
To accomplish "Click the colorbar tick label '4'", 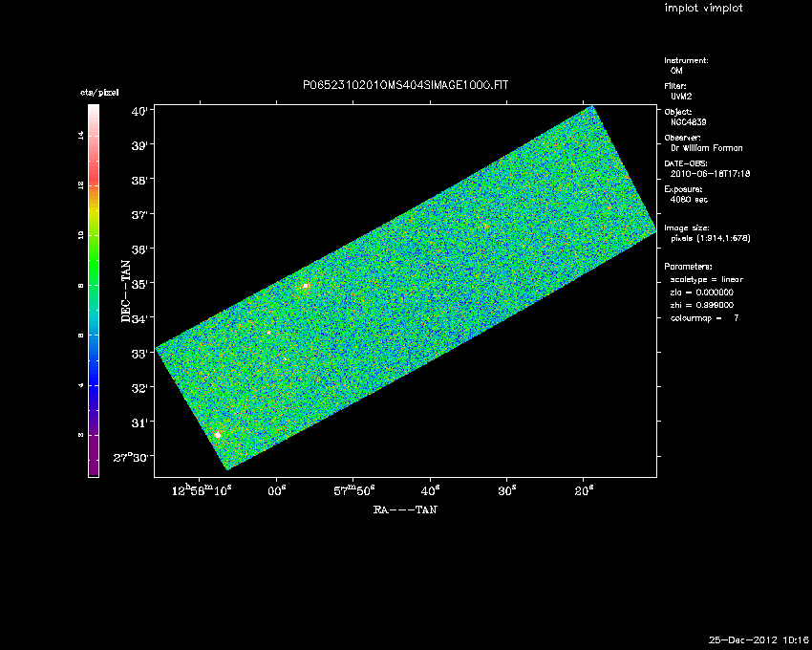I will 81,385.
